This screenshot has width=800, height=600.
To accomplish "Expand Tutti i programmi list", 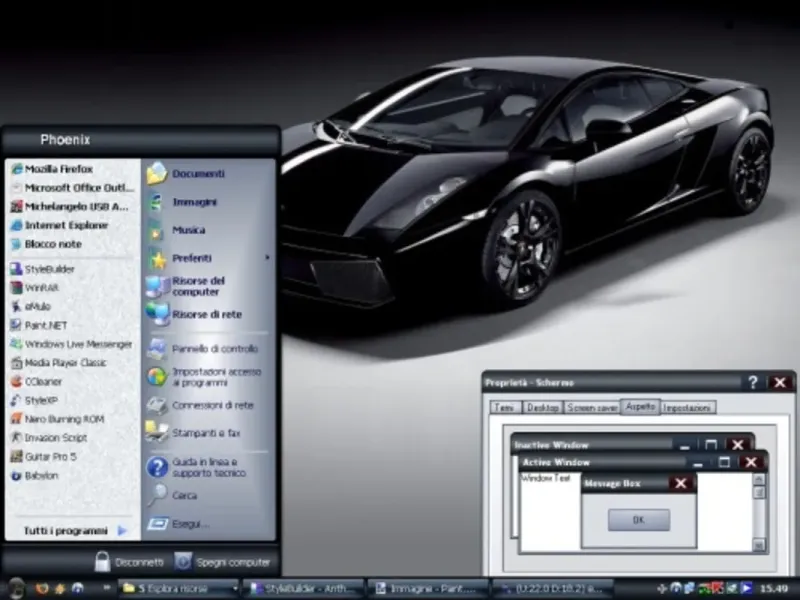I will [x=75, y=530].
